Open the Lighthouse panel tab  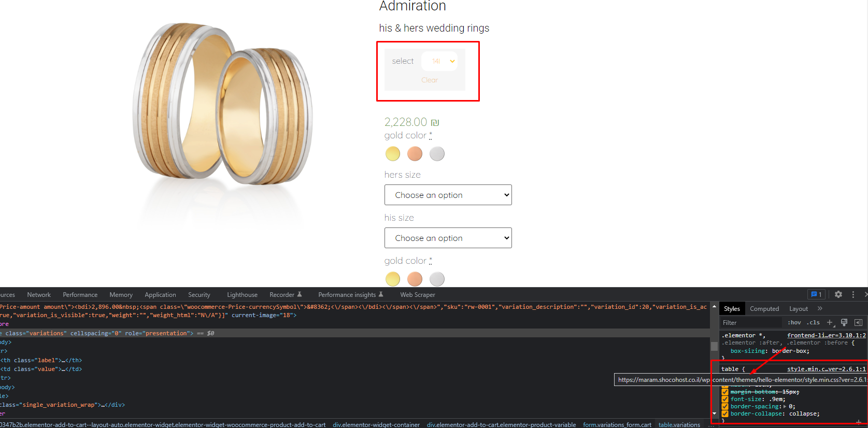[242, 294]
